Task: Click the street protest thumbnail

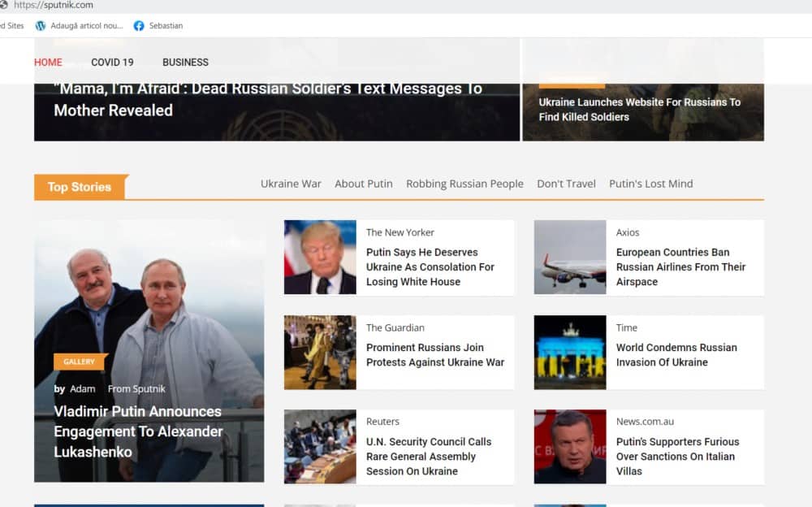Action: (320, 353)
